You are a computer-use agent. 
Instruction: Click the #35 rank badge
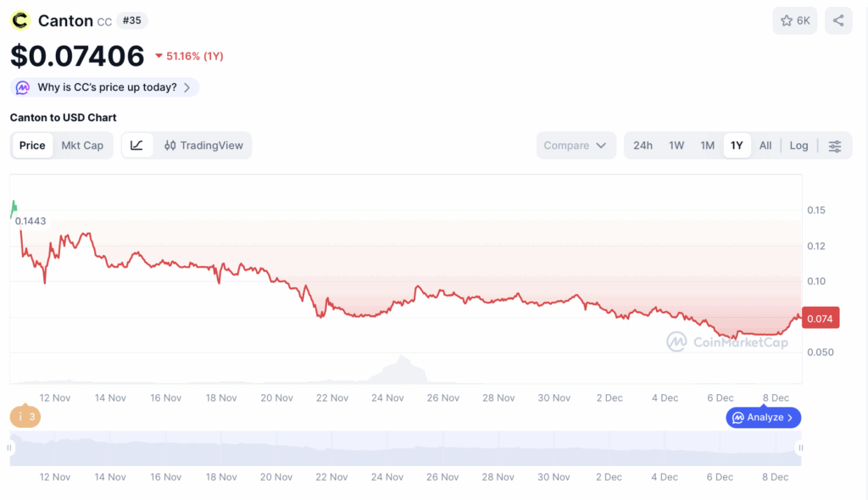(131, 21)
